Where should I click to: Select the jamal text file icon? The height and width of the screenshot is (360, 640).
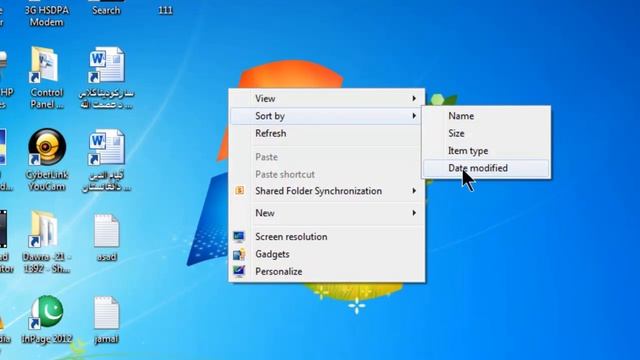click(107, 313)
